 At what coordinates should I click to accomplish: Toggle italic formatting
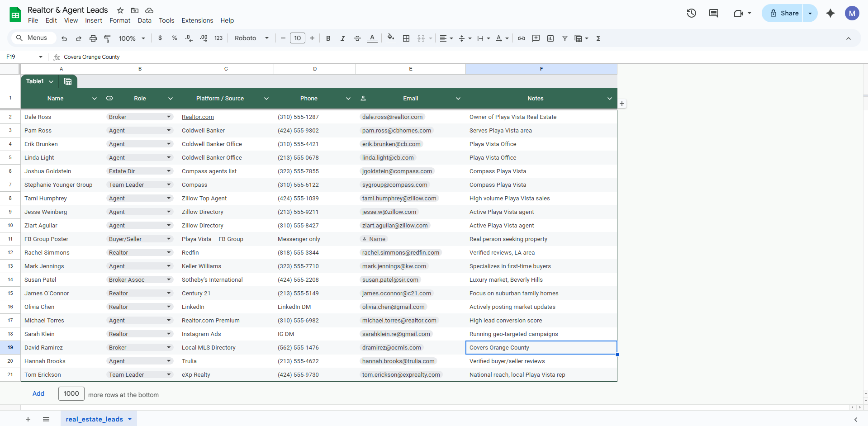342,38
